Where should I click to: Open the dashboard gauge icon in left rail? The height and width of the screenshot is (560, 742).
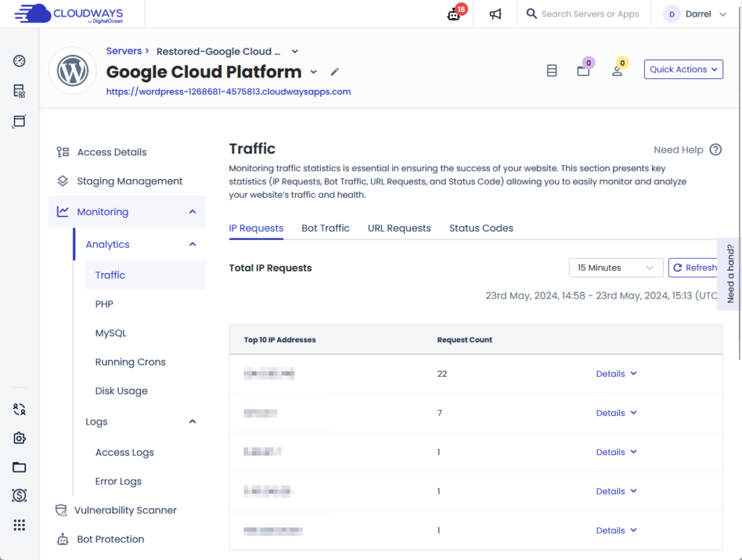20,61
